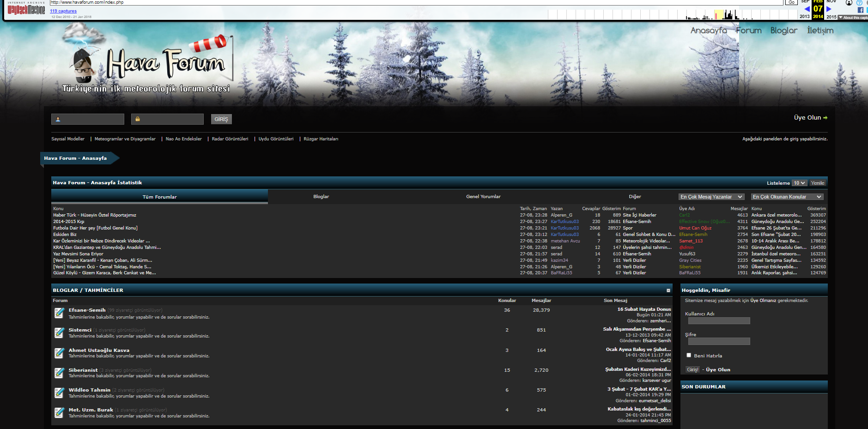The height and width of the screenshot is (429, 868).
Task: Click the header username input field
Action: point(88,119)
